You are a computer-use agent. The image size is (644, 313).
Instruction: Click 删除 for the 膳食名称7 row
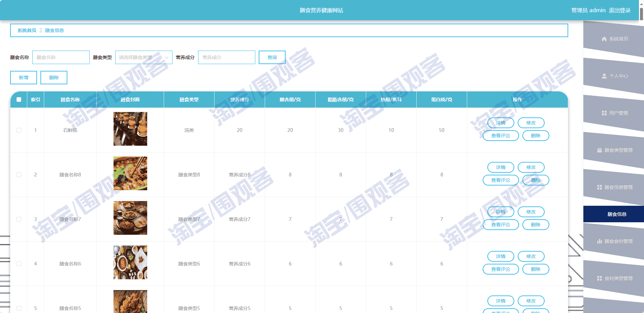pyautogui.click(x=536, y=225)
